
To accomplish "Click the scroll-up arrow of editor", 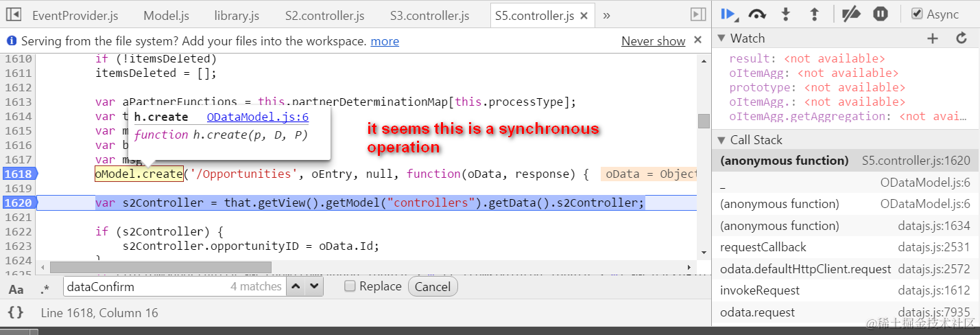I will (x=704, y=62).
